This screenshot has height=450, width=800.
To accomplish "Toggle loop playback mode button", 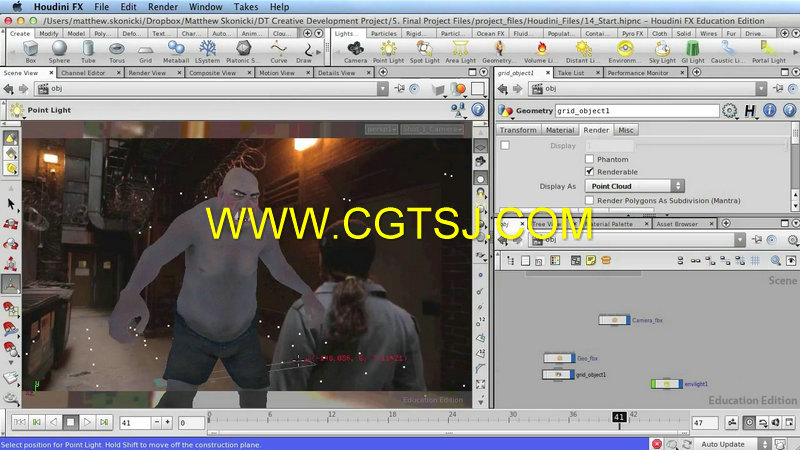I will [x=762, y=422].
